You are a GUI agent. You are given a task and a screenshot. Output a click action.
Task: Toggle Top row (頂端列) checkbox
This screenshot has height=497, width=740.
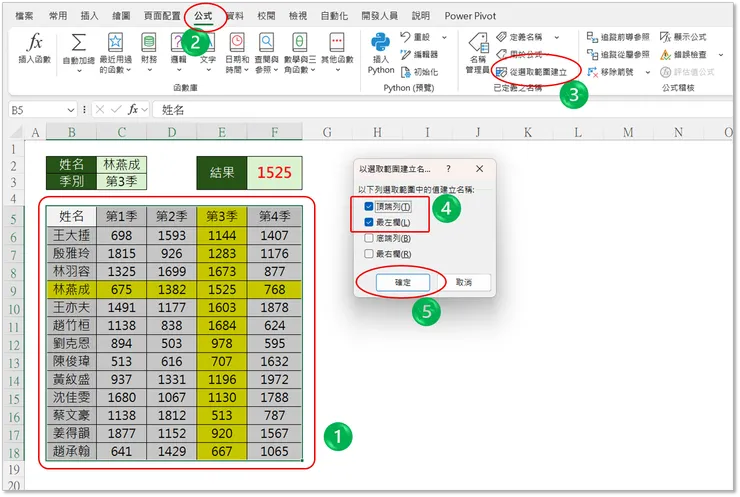click(x=369, y=206)
